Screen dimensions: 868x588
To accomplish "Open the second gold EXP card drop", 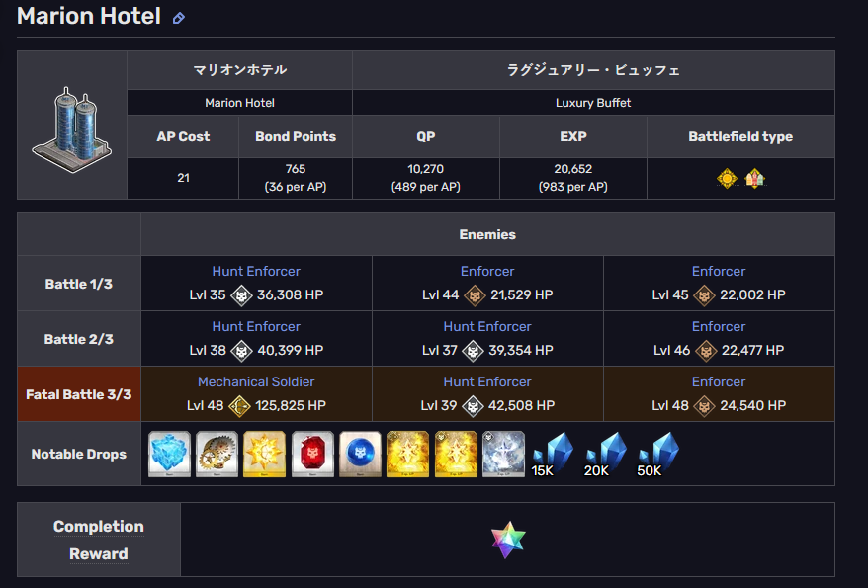I will [456, 455].
